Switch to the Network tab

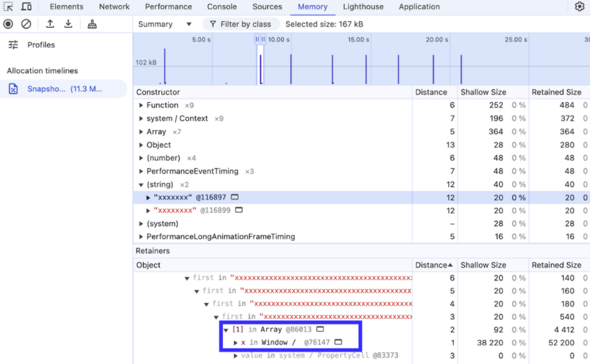(114, 7)
